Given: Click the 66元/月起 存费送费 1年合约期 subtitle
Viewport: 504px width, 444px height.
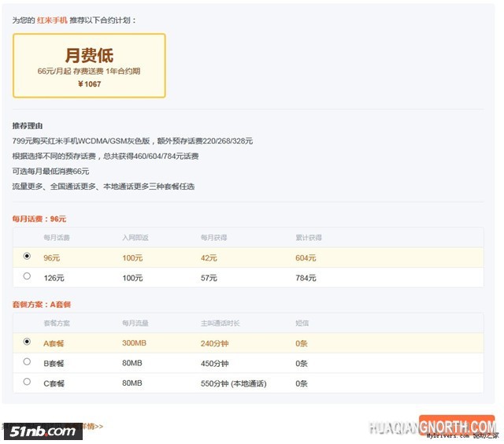Looking at the screenshot, I should pyautogui.click(x=89, y=71).
